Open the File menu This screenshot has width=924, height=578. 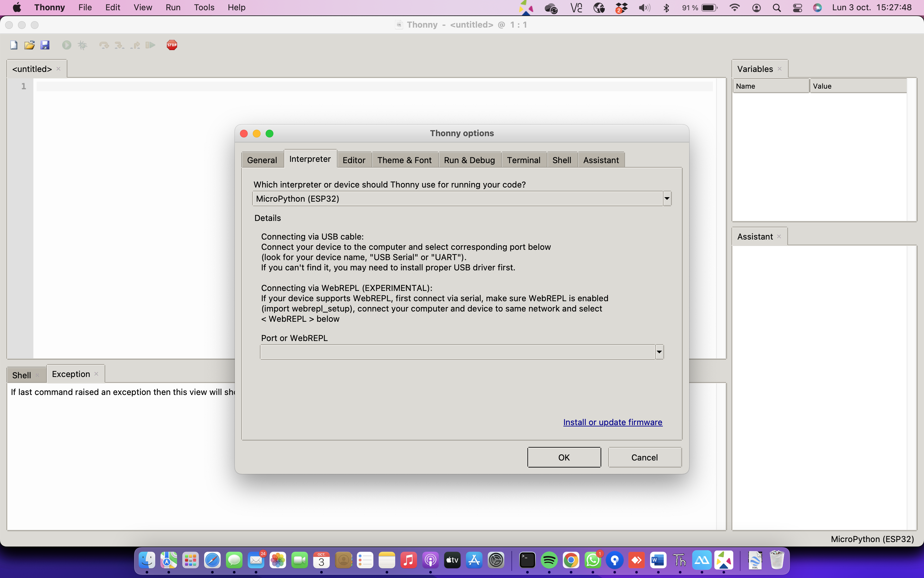pyautogui.click(x=85, y=8)
